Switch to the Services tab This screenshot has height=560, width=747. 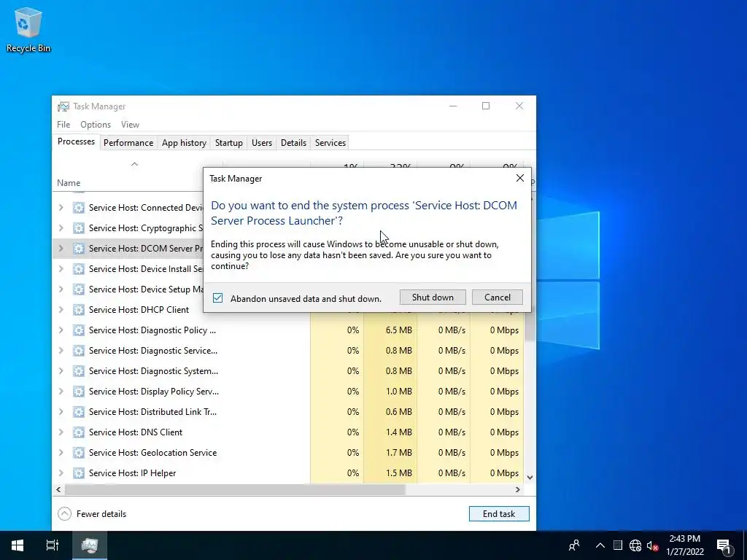330,143
